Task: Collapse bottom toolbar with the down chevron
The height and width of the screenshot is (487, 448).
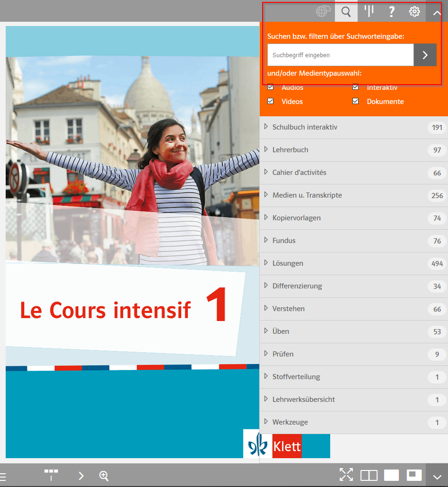Action: (x=437, y=477)
